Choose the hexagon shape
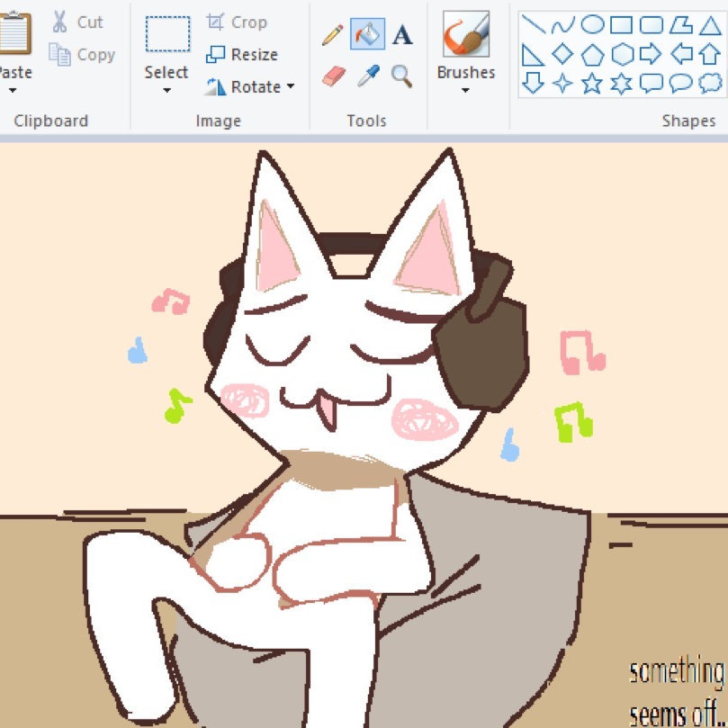728x728 pixels. pos(622,54)
